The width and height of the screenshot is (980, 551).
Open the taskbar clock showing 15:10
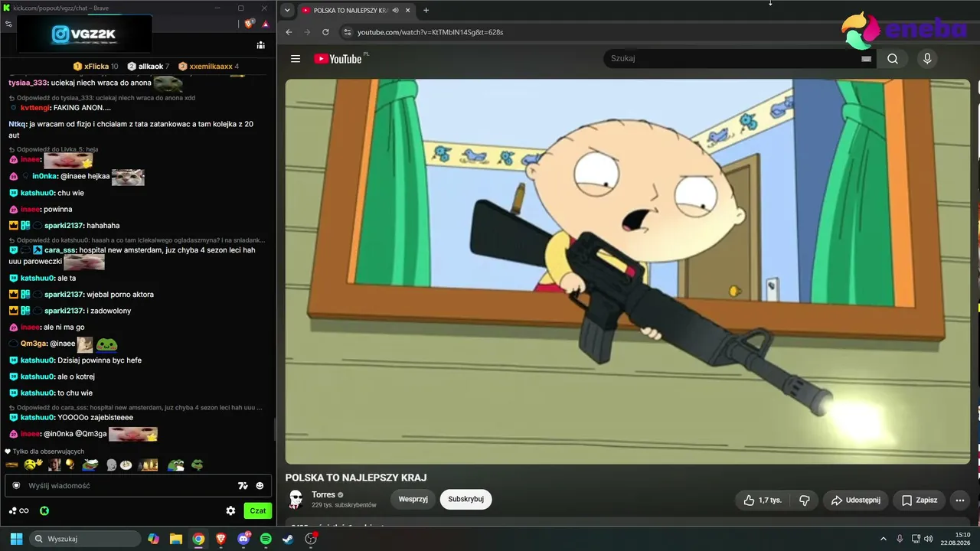(956, 539)
